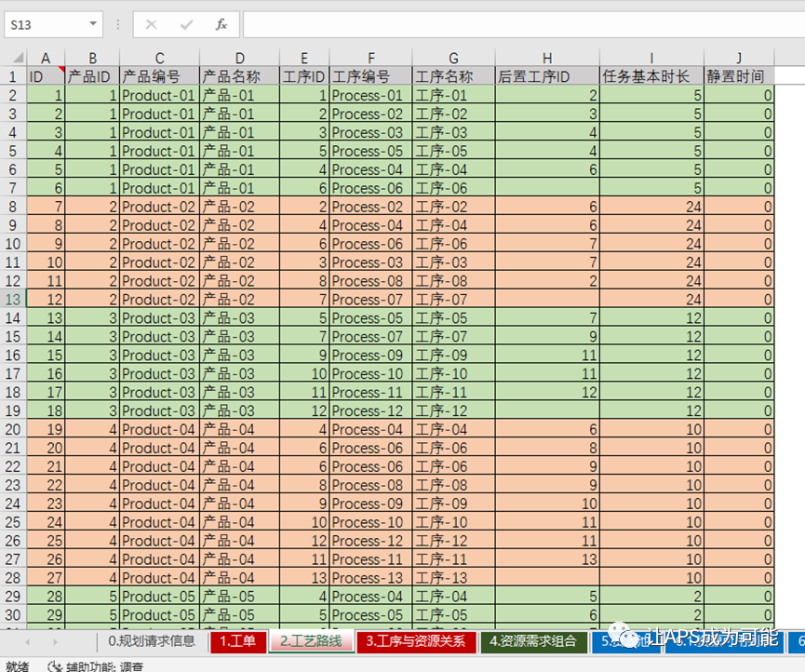Select column J header
805x672 pixels.
739,58
